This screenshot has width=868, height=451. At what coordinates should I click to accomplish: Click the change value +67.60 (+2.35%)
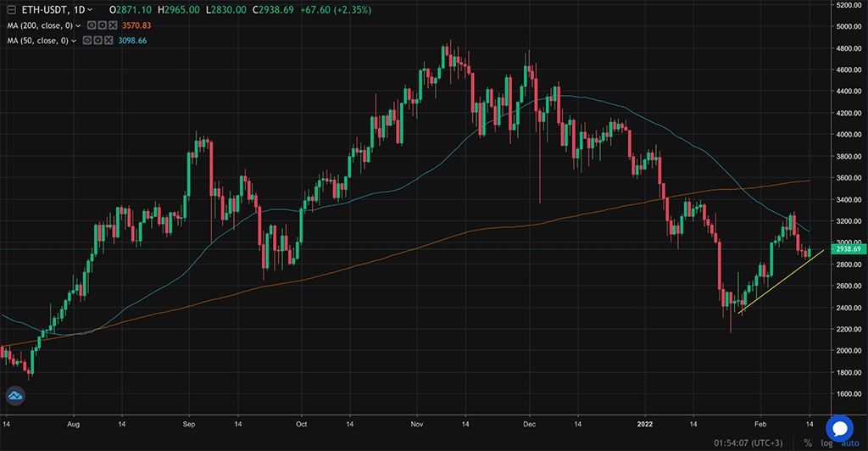pos(334,10)
